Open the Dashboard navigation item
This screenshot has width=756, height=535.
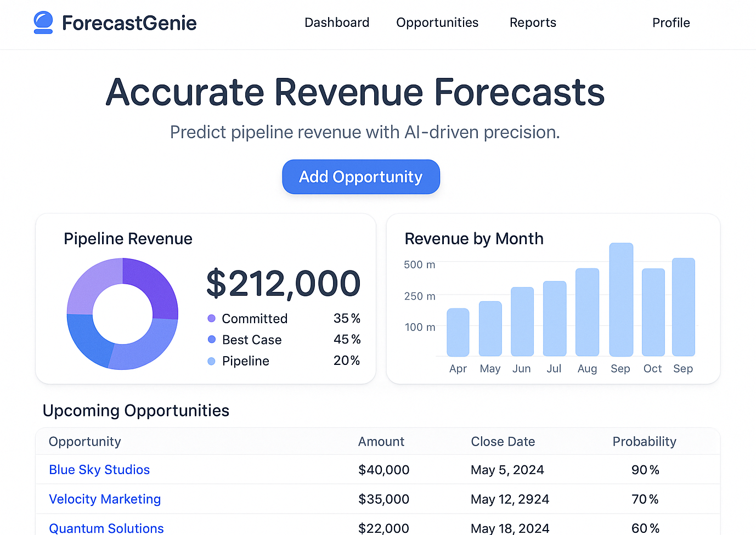tap(337, 22)
